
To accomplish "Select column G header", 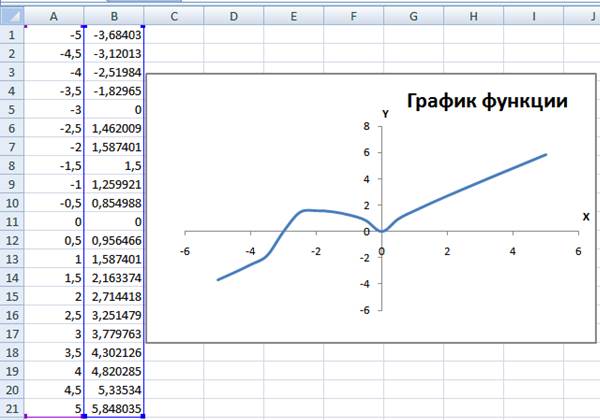I will pos(414,16).
